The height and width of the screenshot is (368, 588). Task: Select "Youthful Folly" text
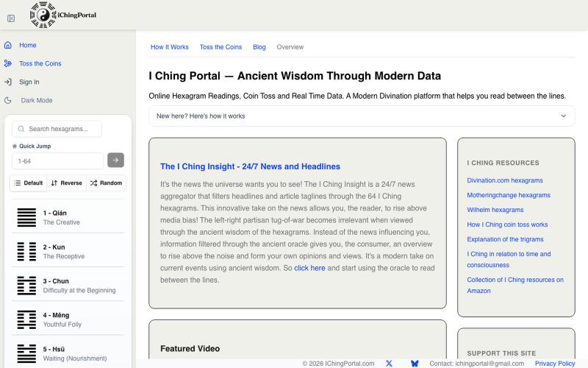62,325
